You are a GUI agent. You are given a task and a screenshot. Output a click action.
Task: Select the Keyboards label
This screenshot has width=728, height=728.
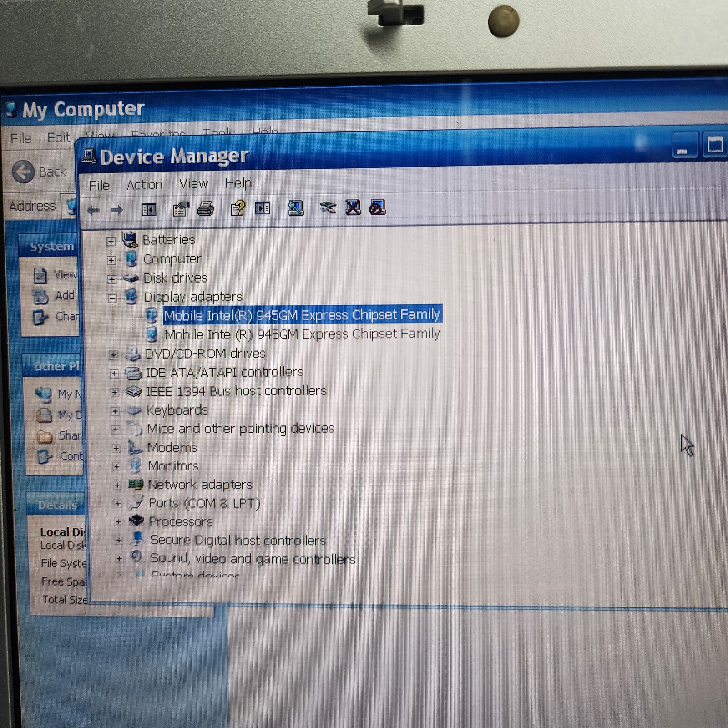pyautogui.click(x=177, y=410)
